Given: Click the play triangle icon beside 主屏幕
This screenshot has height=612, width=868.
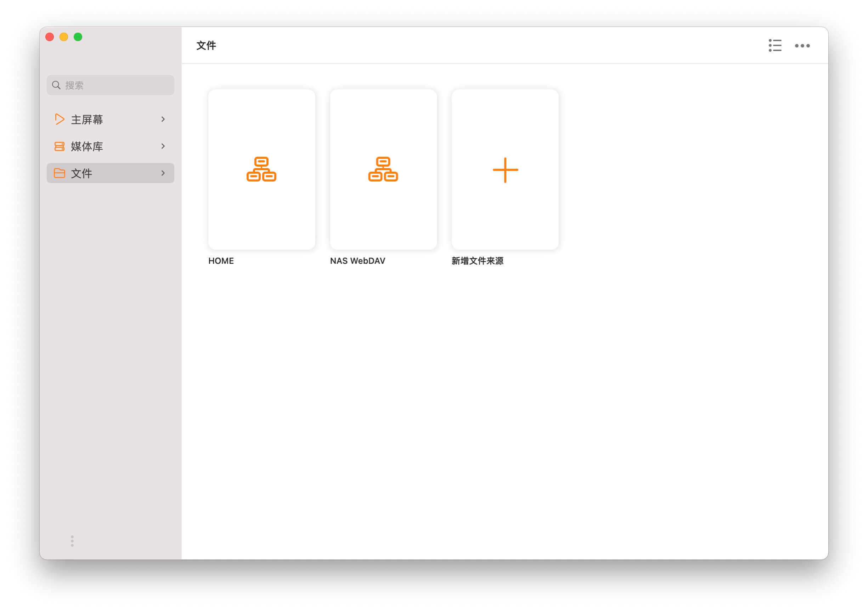Looking at the screenshot, I should (60, 119).
